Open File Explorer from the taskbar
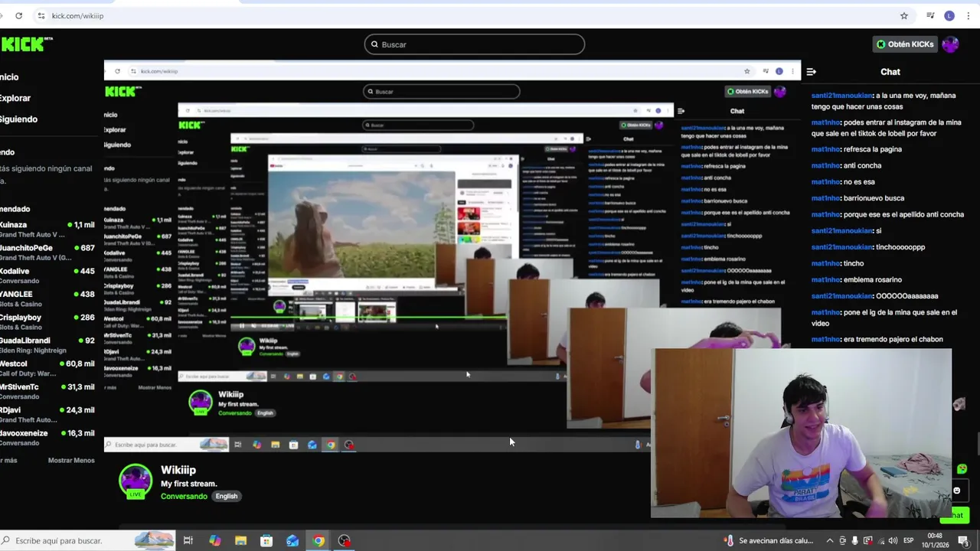The width and height of the screenshot is (980, 551). point(240,541)
